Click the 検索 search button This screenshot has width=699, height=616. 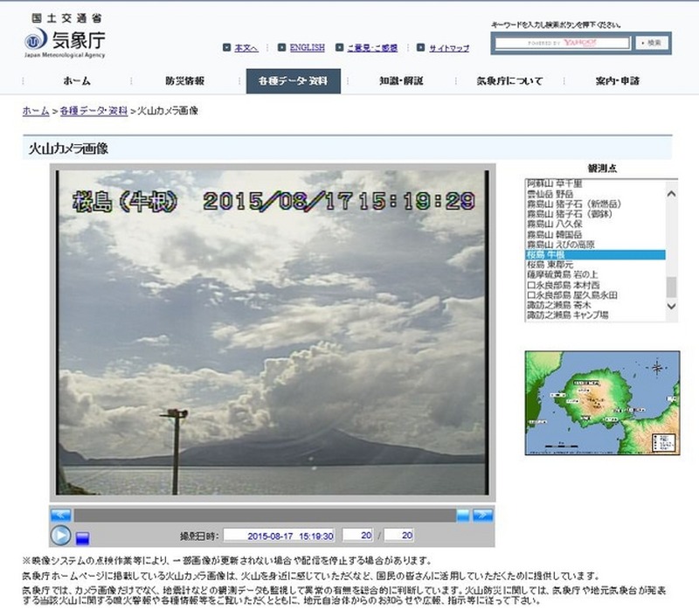pos(654,42)
